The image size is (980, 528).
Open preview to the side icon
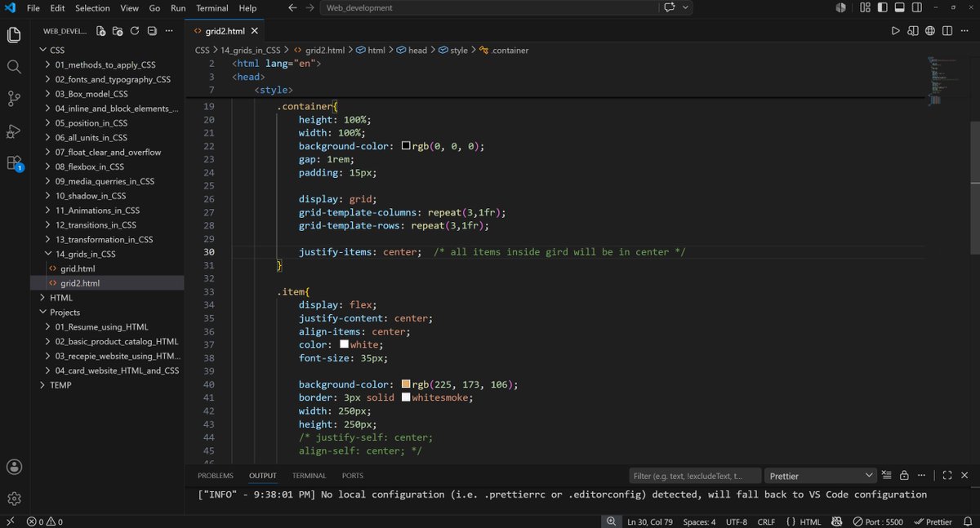point(913,31)
